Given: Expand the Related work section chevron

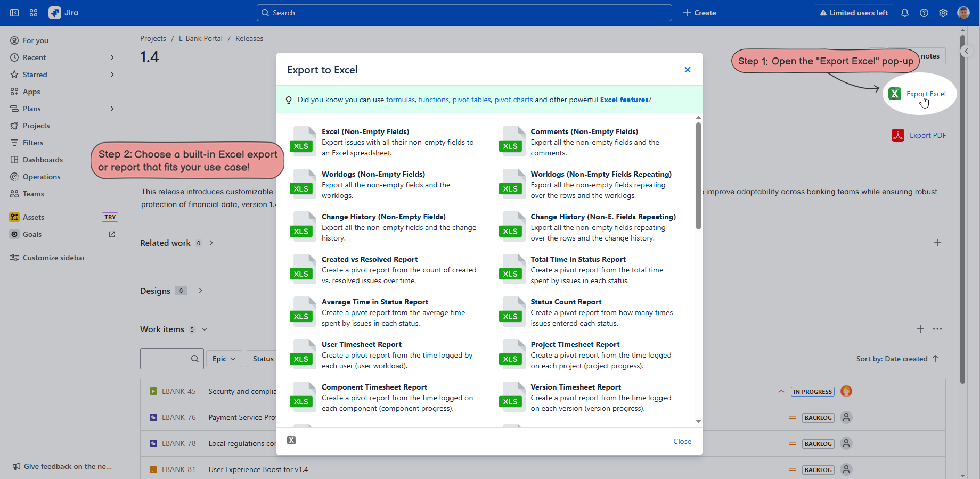Looking at the screenshot, I should pyautogui.click(x=211, y=243).
